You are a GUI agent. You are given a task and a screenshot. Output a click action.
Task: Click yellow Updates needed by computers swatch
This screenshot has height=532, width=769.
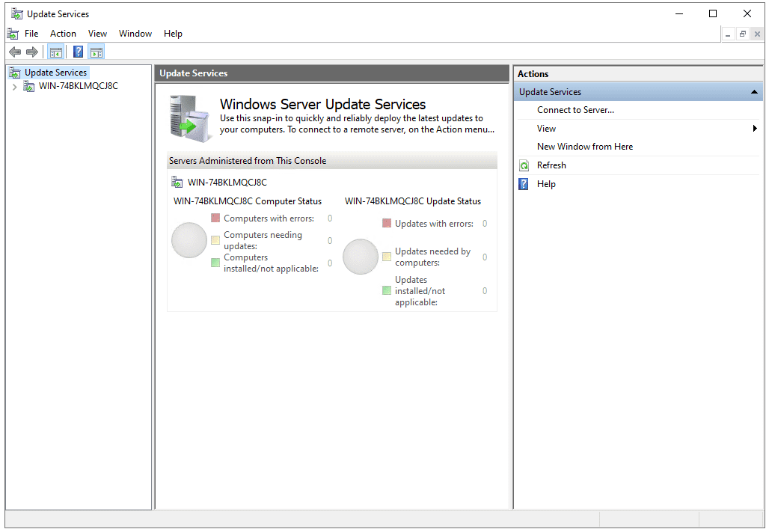click(387, 257)
